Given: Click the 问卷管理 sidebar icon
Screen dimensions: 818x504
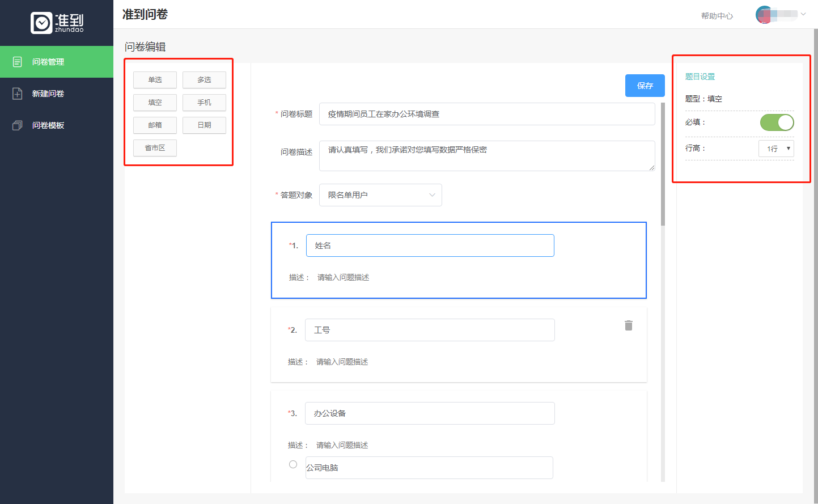Looking at the screenshot, I should point(18,62).
